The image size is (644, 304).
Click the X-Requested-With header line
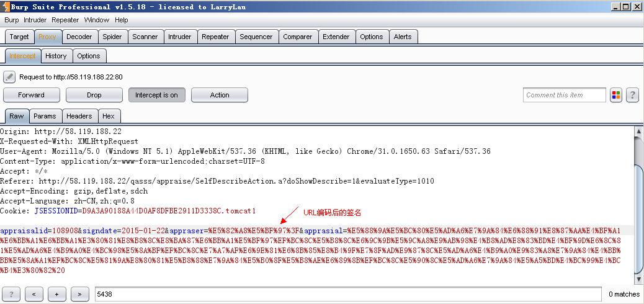point(69,141)
